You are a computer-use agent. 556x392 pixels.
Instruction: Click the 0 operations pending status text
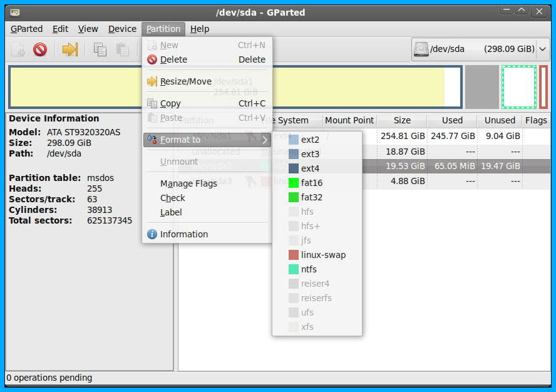click(x=49, y=378)
